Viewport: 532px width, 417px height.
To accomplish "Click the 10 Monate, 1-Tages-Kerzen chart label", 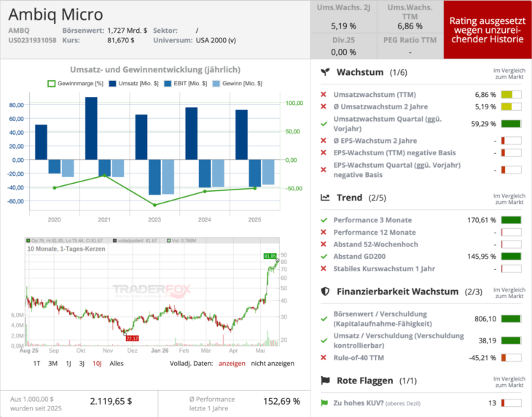I will coord(66,249).
